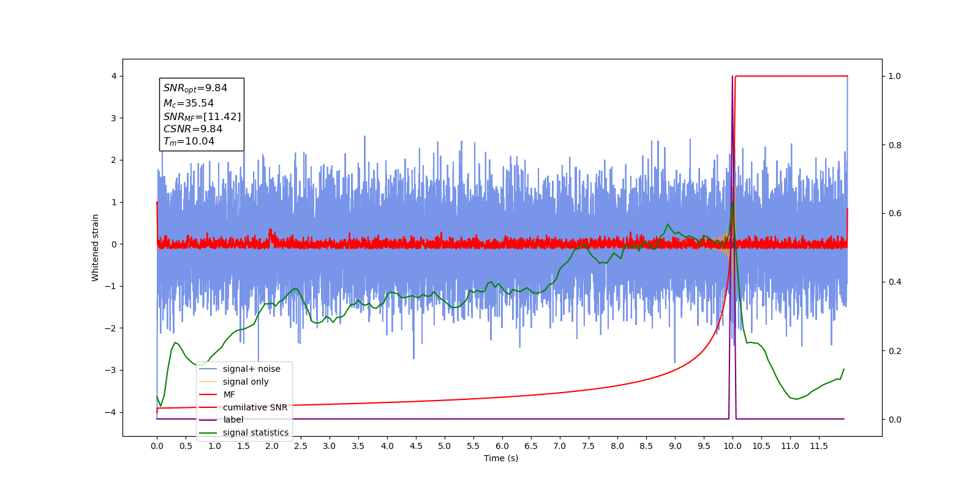Click the 10.0 tick on the time axis
This screenshot has width=980, height=490.
733,446
